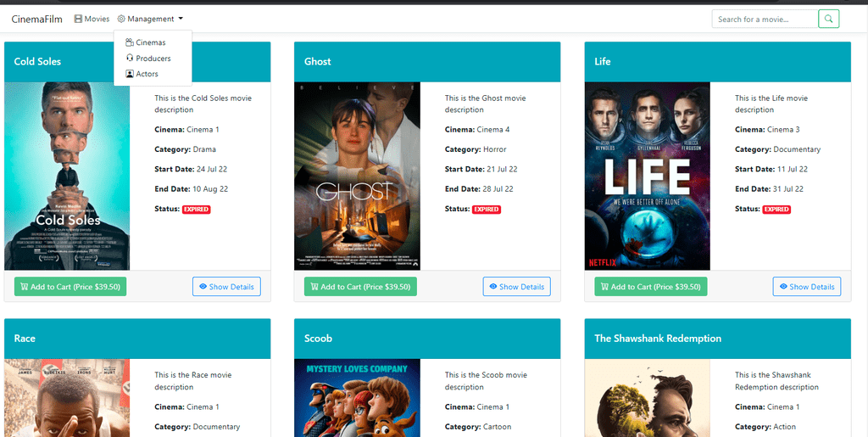This screenshot has width=868, height=437.
Task: Click the film icon beside Movies
Action: [x=78, y=19]
